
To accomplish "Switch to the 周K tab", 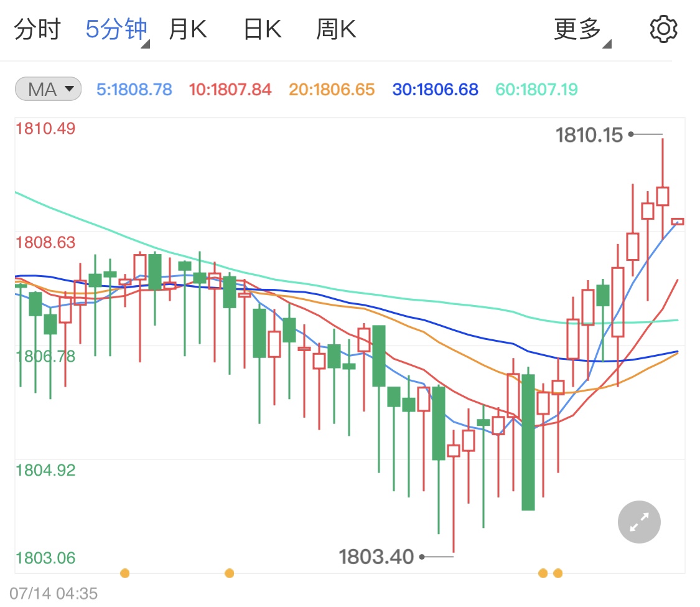I will (x=336, y=29).
